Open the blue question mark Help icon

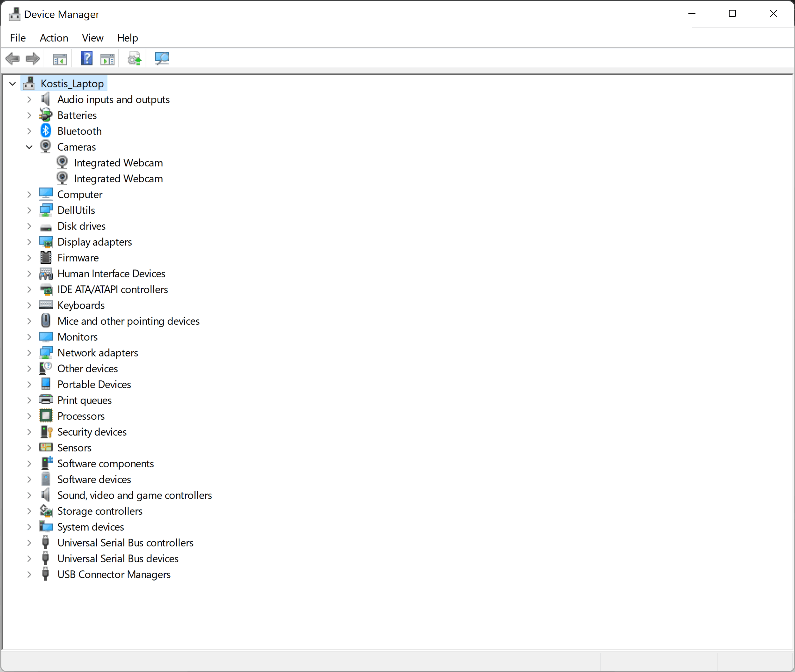click(x=87, y=59)
